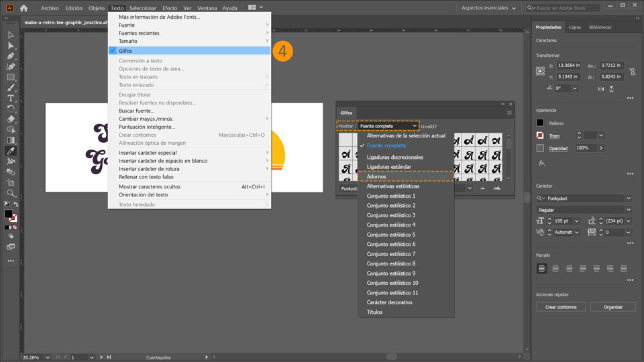Open the Edit Toolbar three-dots button
This screenshot has height=362, width=644.
pos(11,261)
